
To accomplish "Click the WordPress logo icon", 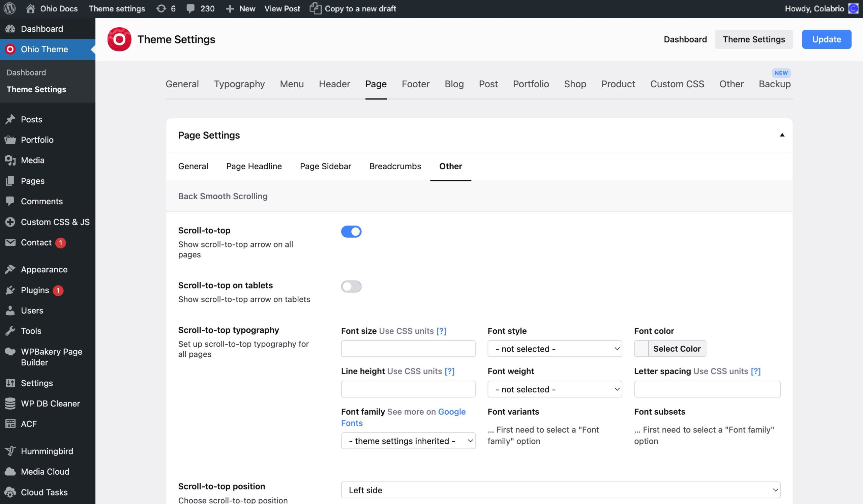I will (9, 8).
